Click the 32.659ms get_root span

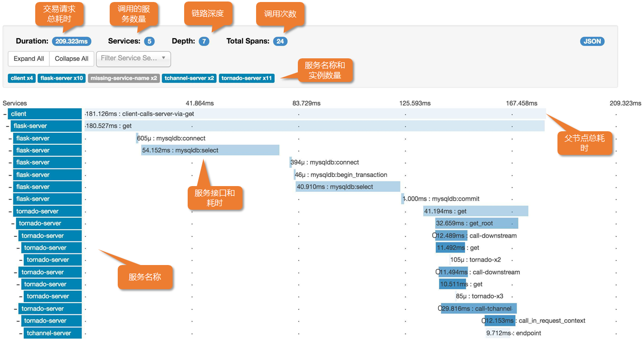(x=476, y=224)
